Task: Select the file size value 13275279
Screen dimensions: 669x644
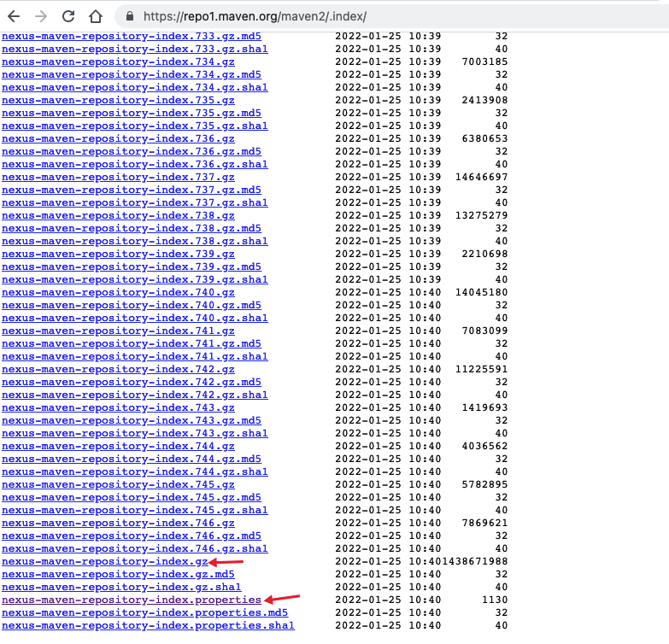Action: (481, 215)
